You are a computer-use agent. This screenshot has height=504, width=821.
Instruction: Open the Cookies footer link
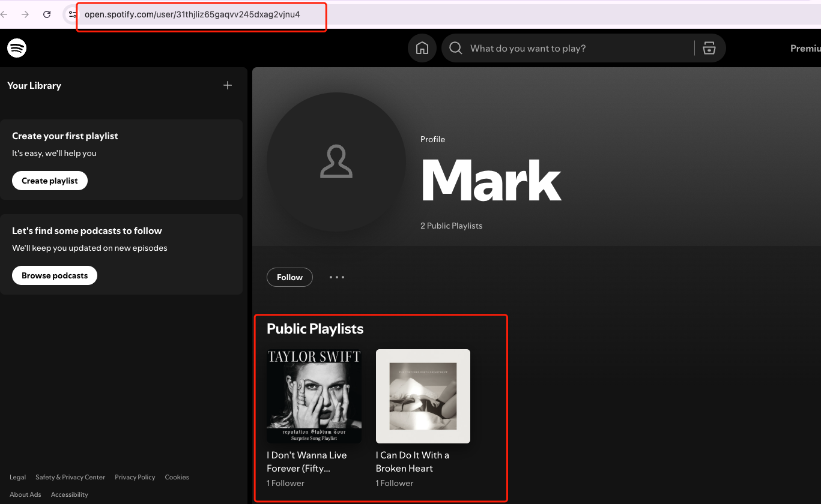pos(177,477)
